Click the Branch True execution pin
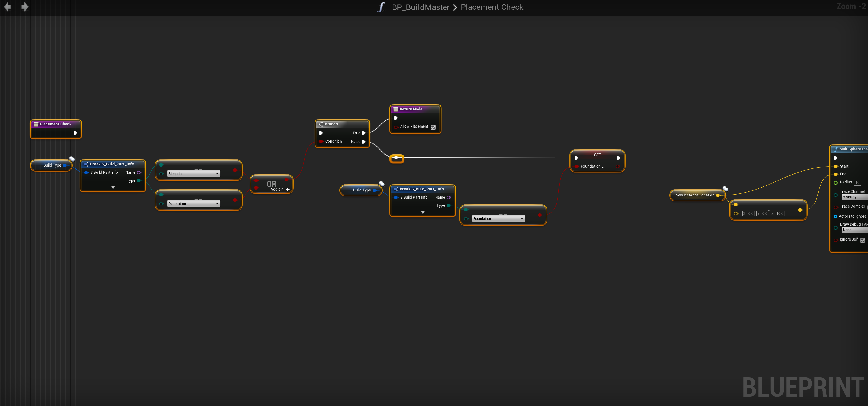This screenshot has height=406, width=868. (364, 133)
